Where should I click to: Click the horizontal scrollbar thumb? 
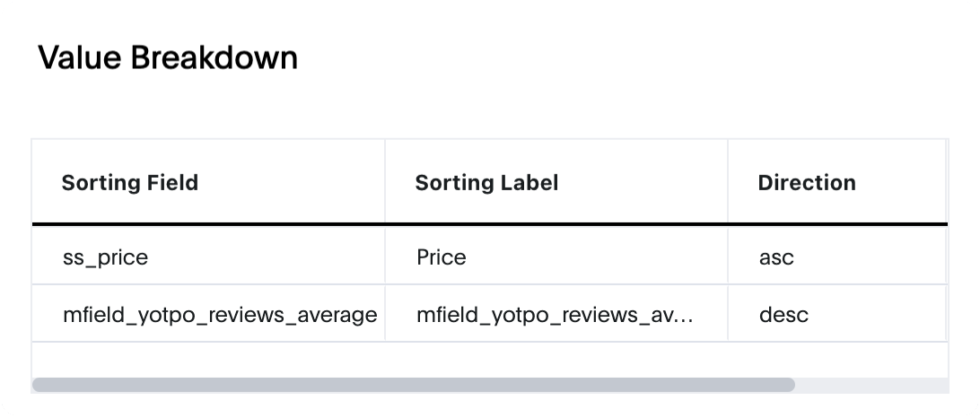click(413, 385)
